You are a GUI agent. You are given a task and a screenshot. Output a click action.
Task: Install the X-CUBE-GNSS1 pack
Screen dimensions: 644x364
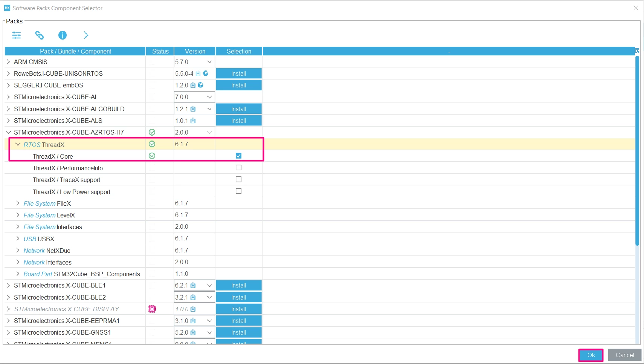point(239,332)
